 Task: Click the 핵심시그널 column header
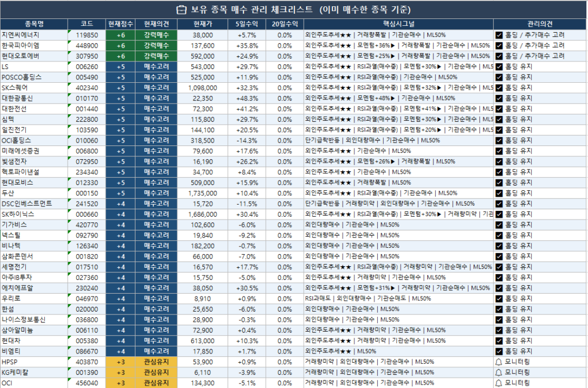point(399,24)
